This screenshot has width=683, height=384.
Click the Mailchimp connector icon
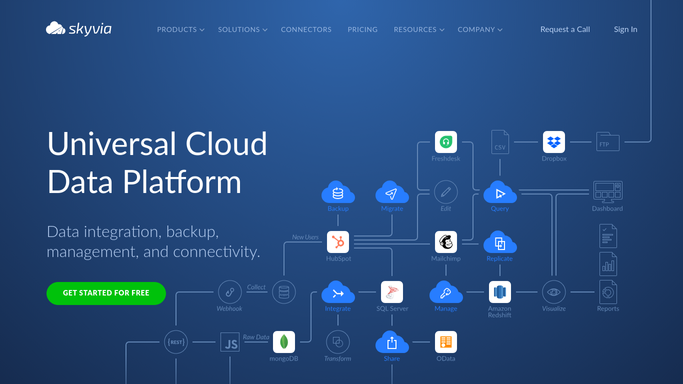pos(446,242)
